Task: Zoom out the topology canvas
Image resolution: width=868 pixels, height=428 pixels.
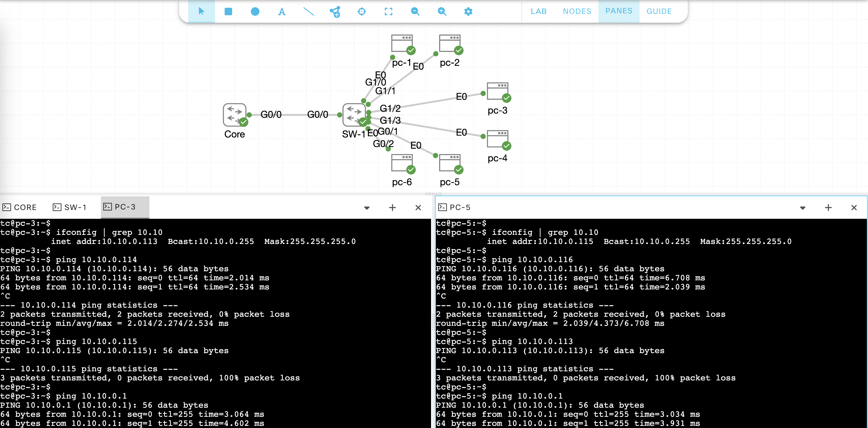Action: click(x=415, y=12)
